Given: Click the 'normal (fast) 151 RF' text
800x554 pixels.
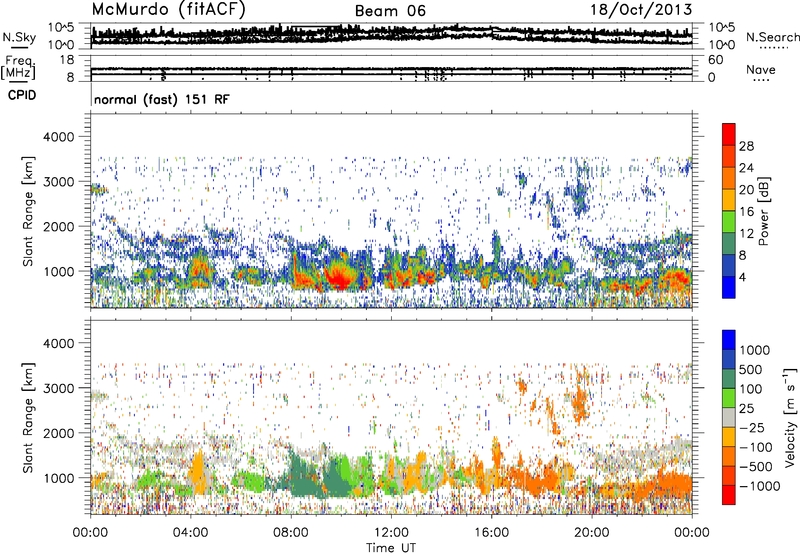Looking at the screenshot, I should pos(162,99).
